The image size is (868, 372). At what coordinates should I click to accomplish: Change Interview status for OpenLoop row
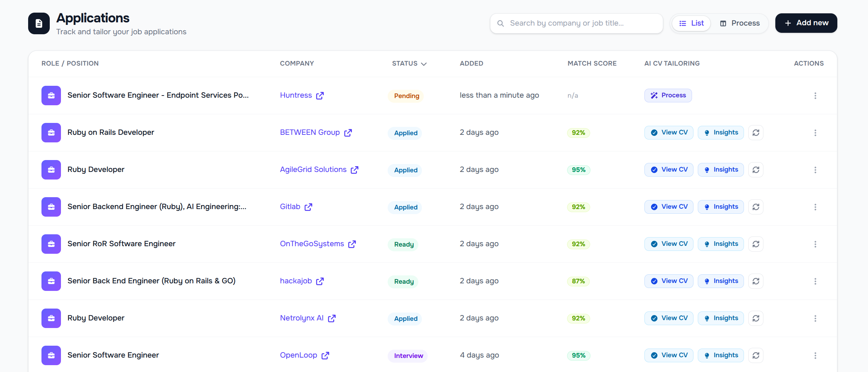(408, 356)
